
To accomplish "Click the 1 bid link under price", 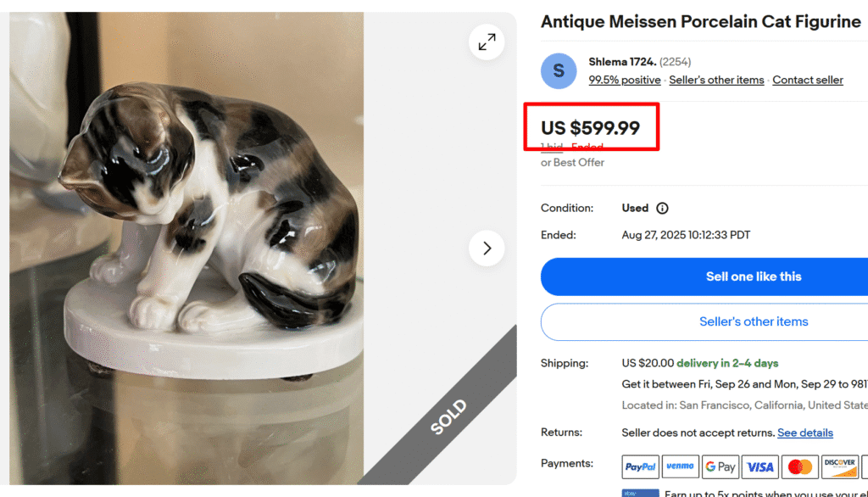I will pos(552,148).
